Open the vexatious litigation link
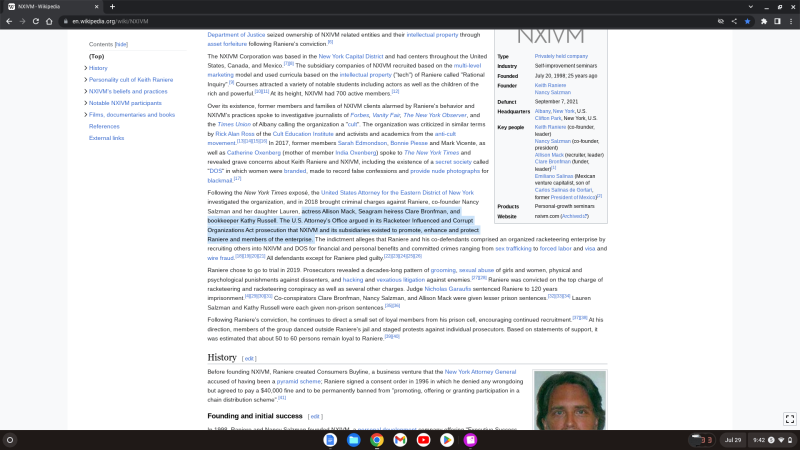The height and width of the screenshot is (450, 800). pos(401,280)
